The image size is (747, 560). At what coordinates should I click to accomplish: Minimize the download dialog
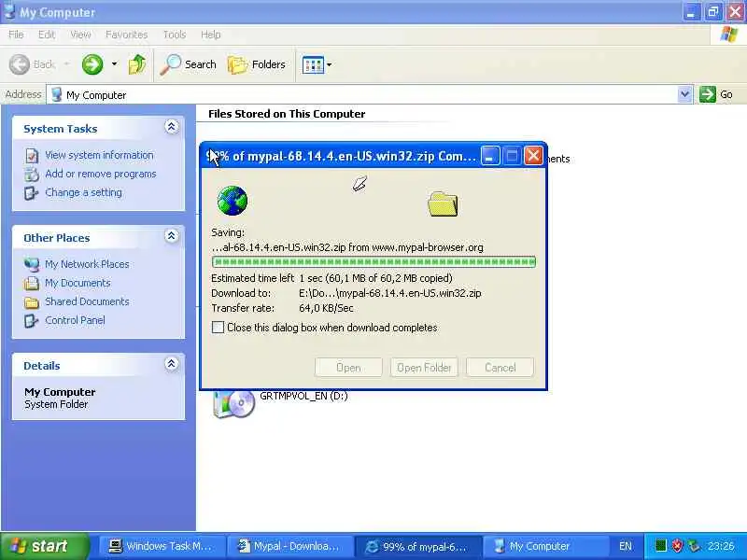click(489, 156)
